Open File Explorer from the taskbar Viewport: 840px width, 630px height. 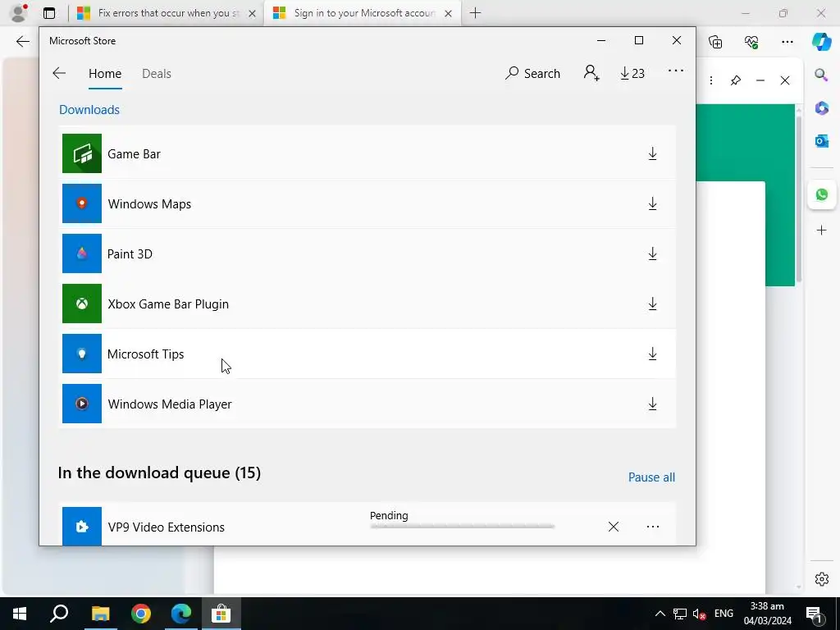[100, 614]
